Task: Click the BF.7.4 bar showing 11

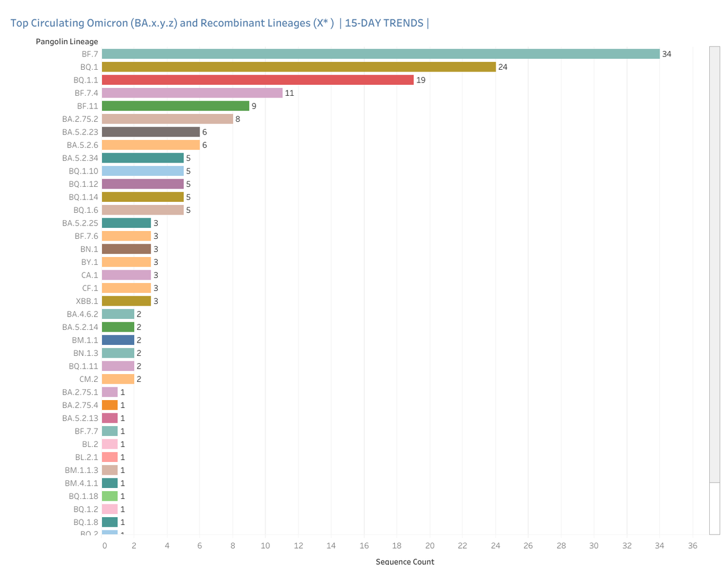Action: (x=192, y=93)
